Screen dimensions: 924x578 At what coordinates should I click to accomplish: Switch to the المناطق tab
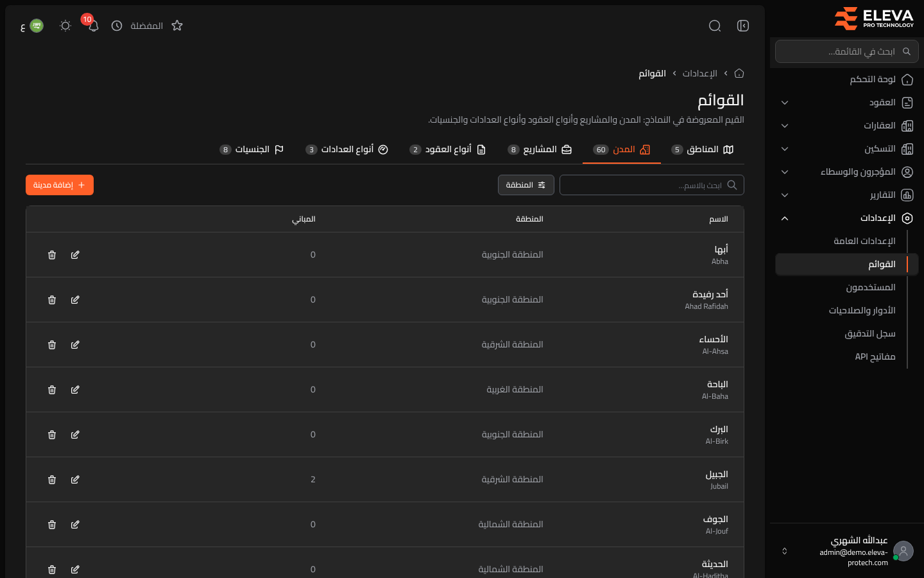[702, 150]
